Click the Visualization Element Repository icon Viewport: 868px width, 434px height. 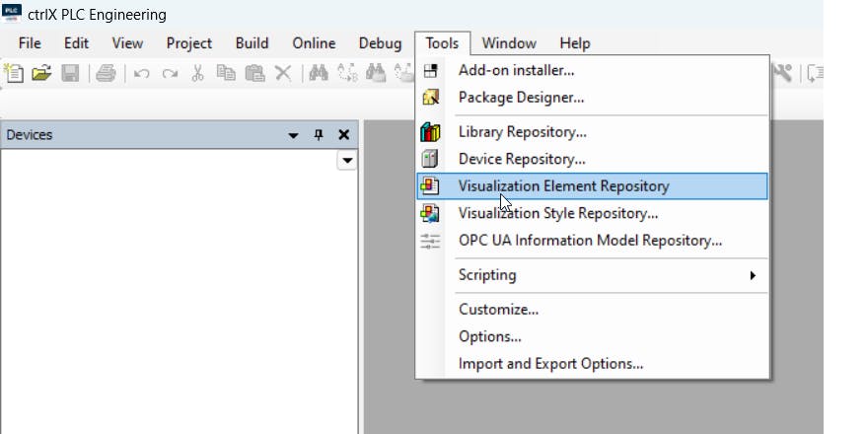click(430, 186)
